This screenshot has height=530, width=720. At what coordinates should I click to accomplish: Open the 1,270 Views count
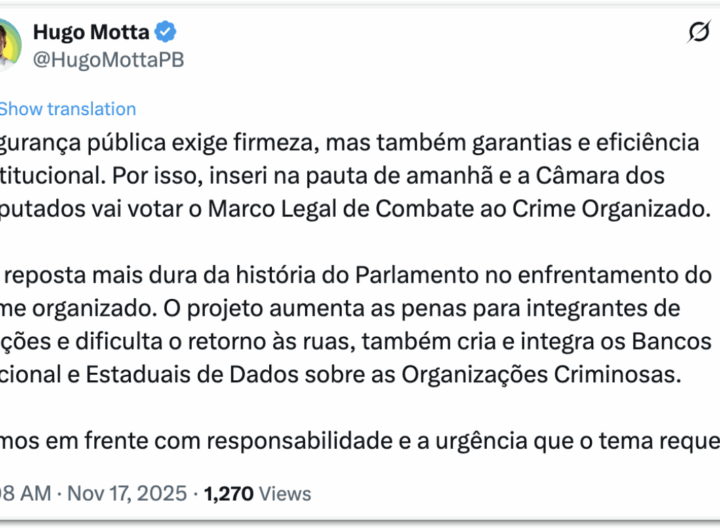click(x=257, y=493)
